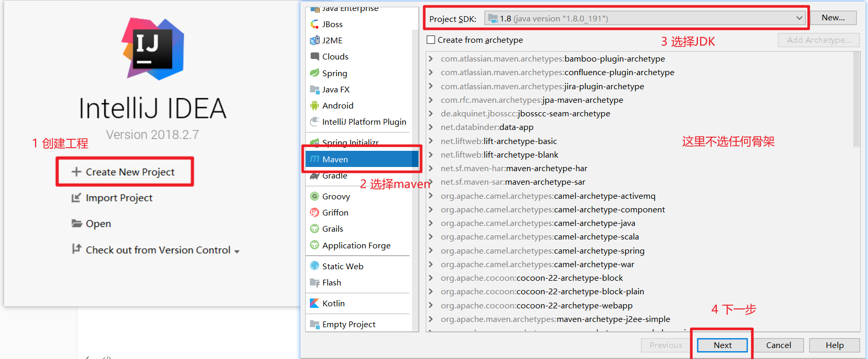Expand net.databinder:data-app entry
The height and width of the screenshot is (359, 868).
click(431, 127)
